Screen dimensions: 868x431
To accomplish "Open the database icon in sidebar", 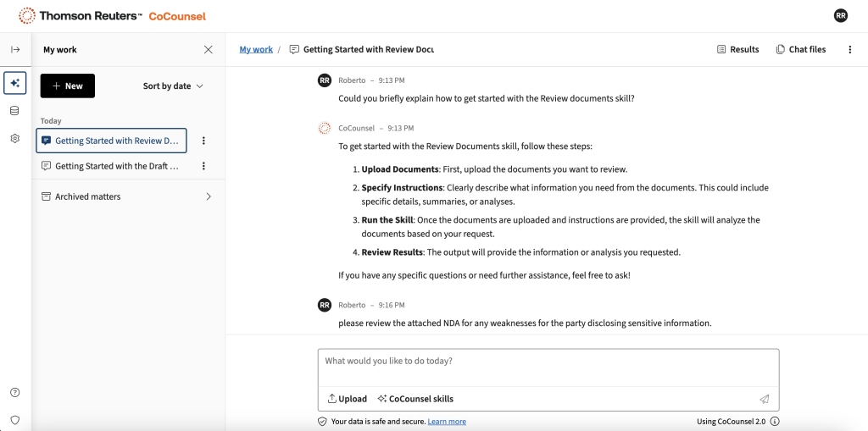I will tap(15, 111).
